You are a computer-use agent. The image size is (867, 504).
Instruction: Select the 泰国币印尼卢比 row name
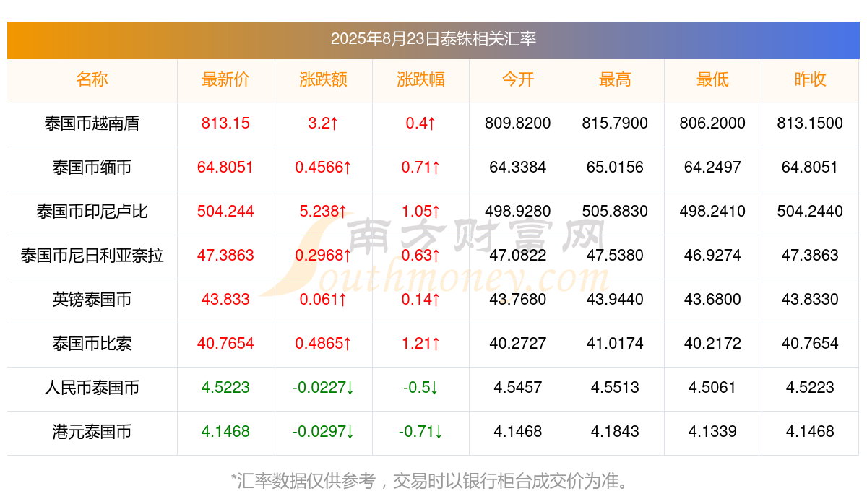click(x=92, y=212)
